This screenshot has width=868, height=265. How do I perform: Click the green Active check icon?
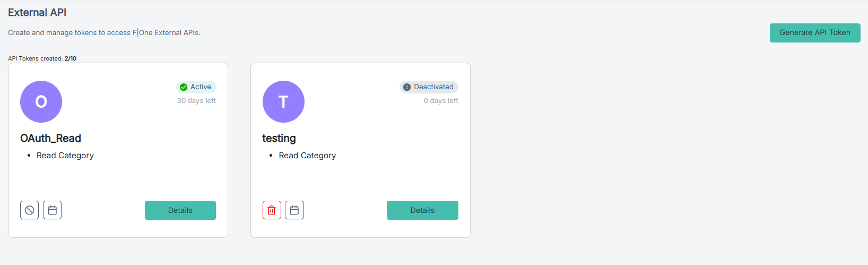click(x=184, y=87)
